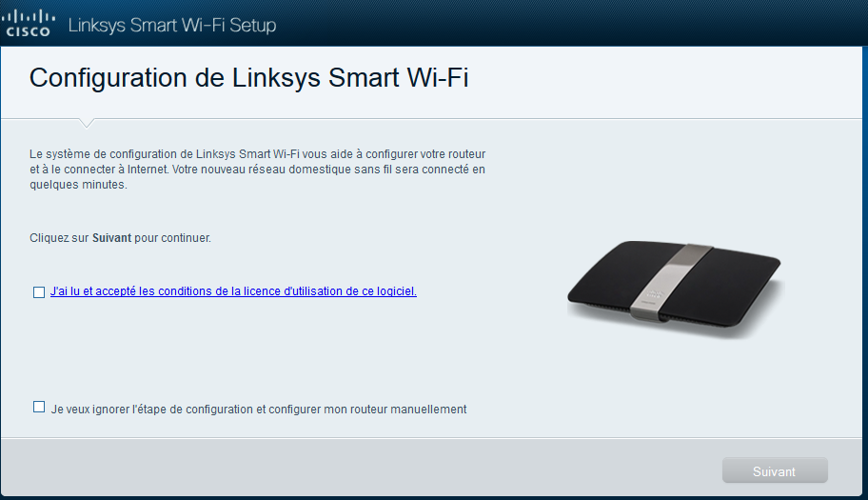Click the empty gray footer bar left of Suivant
868x500 pixels.
(361, 468)
